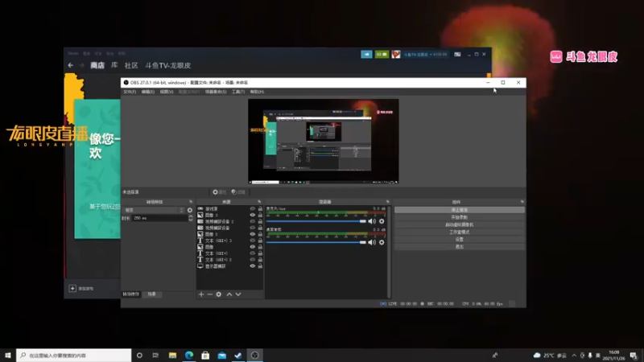Float the 控件 dock panel
This screenshot has width=644, height=362.
[522, 202]
